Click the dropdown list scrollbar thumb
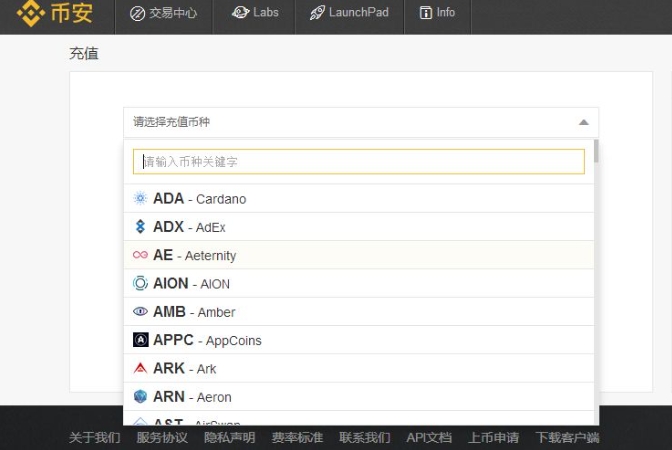The image size is (672, 450). click(596, 151)
